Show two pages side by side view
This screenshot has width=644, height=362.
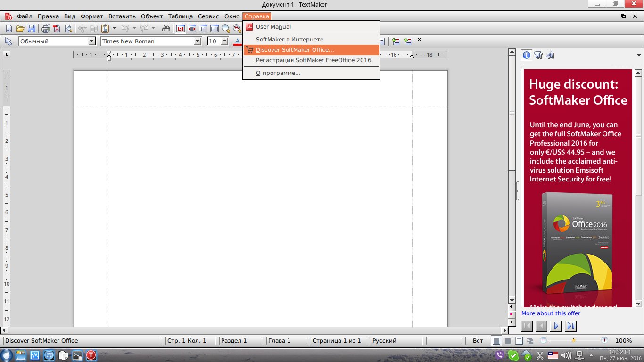214,28
